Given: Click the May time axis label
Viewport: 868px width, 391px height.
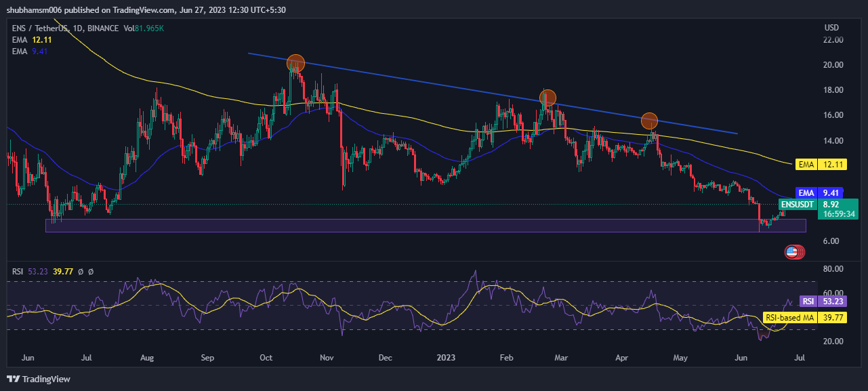Looking at the screenshot, I should [x=681, y=356].
